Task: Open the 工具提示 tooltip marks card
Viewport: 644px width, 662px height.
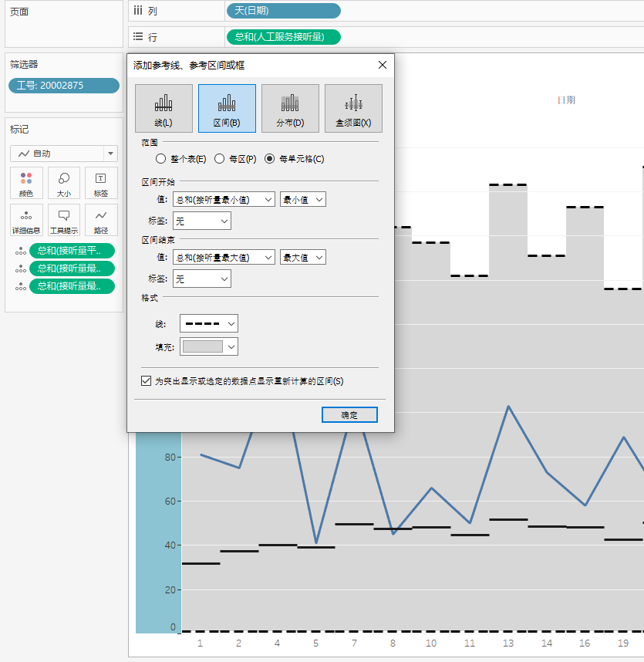Action: 64,220
